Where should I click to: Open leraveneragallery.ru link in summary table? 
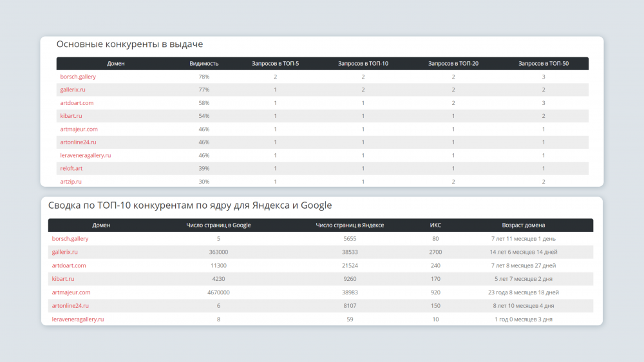coord(78,319)
